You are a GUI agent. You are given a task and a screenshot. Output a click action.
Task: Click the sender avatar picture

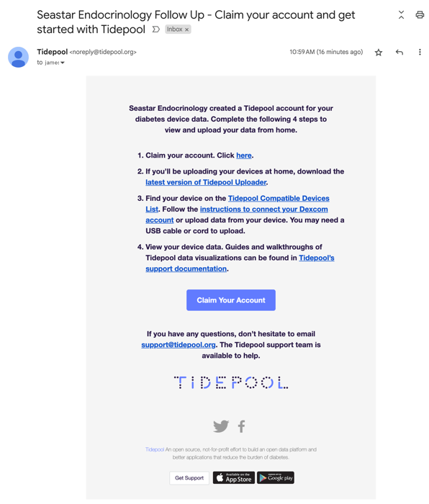click(18, 57)
